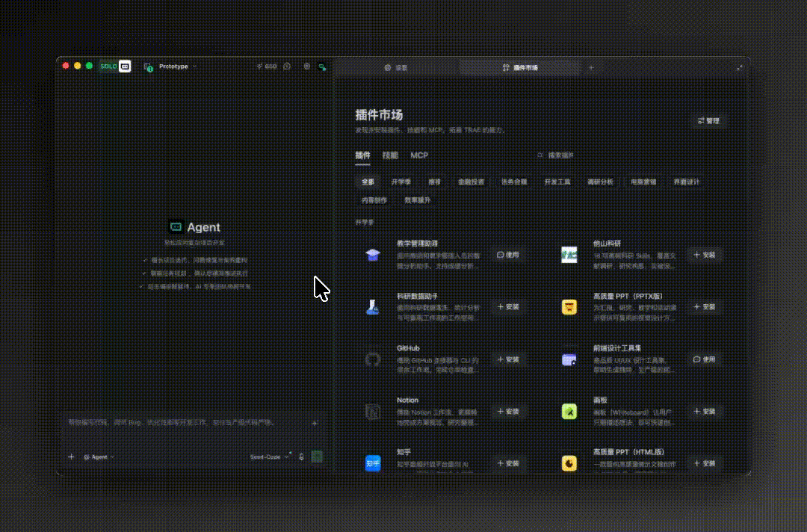Filter by 效率提升 category chip
The image size is (807, 532).
(418, 200)
